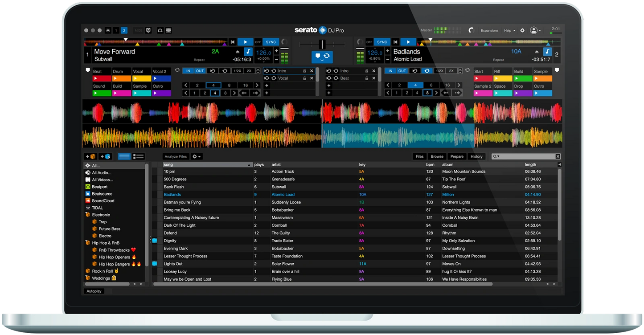Screen dimensions: 644x335
Task: Switch library to compact list view
Action: click(x=138, y=156)
